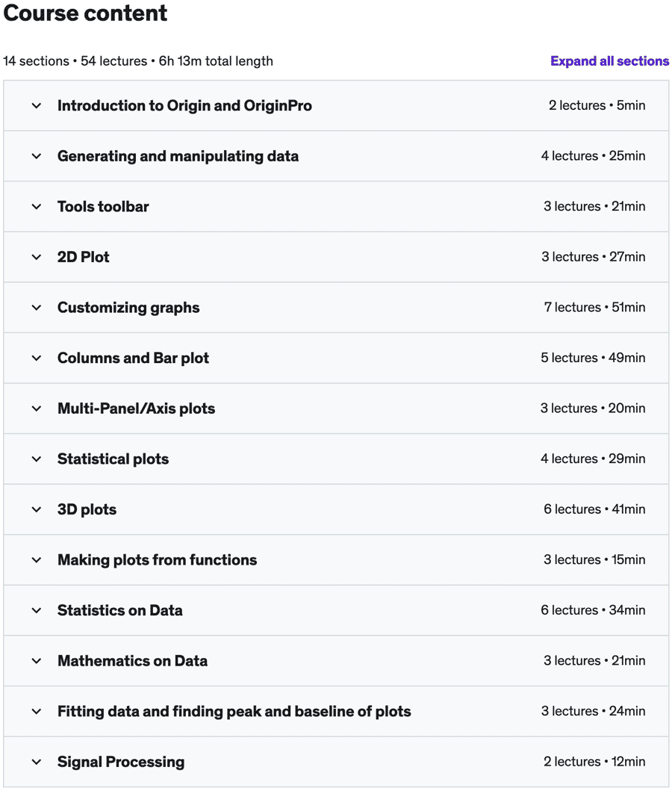Expand Multi-Panel/Axis plots using its chevron
This screenshot has width=672, height=791.
37,409
